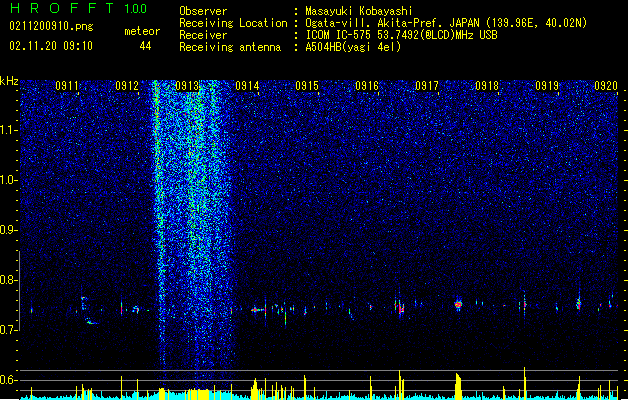Click the 0911 time marker
Viewport: 629px width, 400px height.
(x=67, y=86)
